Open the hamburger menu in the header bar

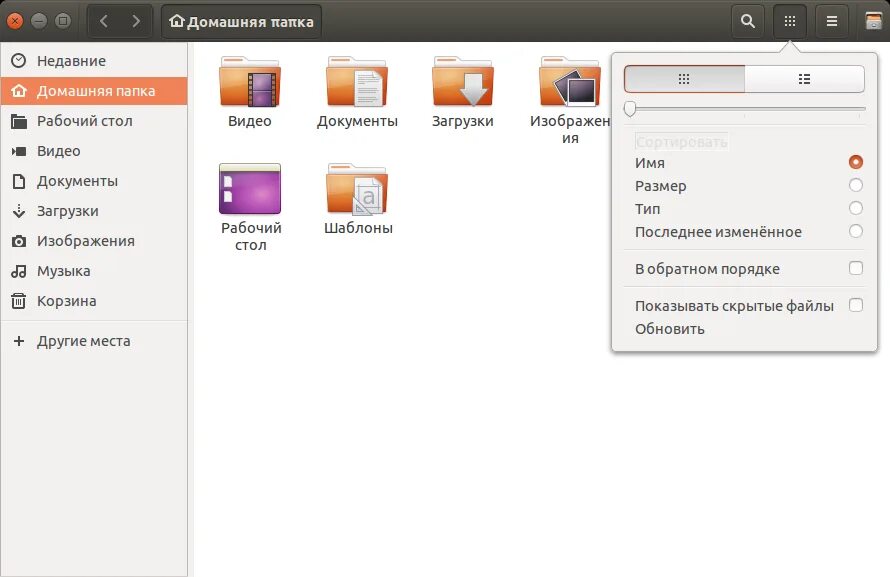click(832, 22)
